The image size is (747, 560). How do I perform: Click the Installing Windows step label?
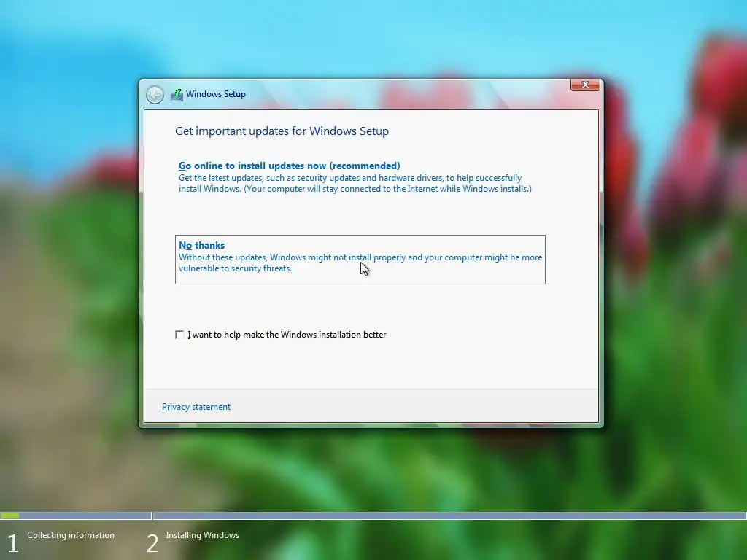coord(203,534)
